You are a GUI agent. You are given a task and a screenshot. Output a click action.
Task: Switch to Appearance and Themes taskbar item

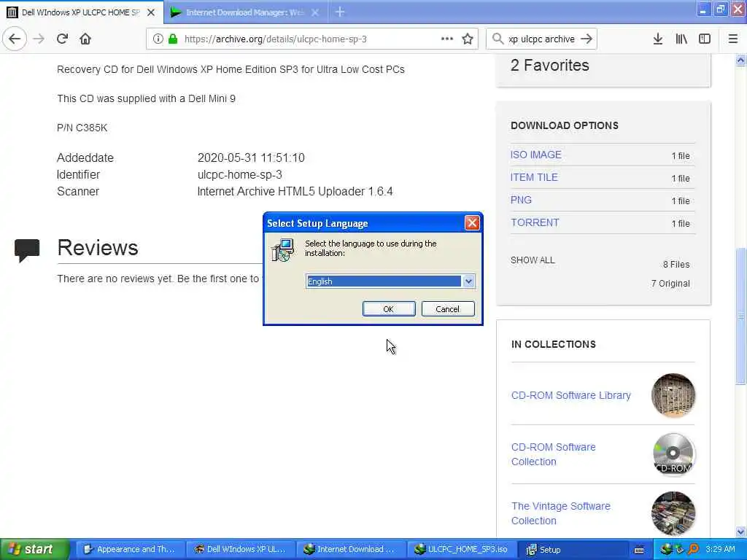[x=130, y=549]
